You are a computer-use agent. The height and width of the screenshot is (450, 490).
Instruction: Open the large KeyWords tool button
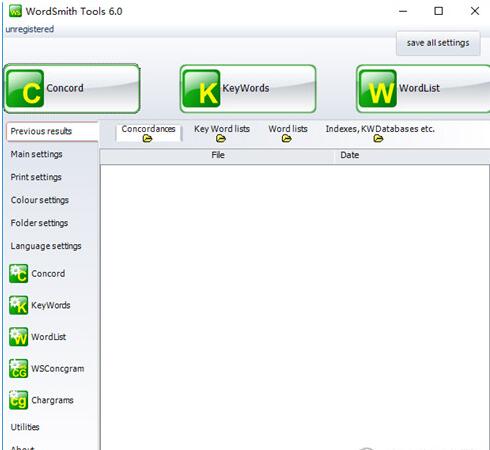248,89
